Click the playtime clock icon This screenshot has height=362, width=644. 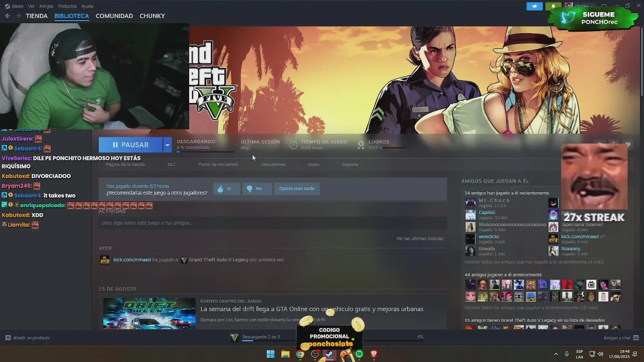293,145
